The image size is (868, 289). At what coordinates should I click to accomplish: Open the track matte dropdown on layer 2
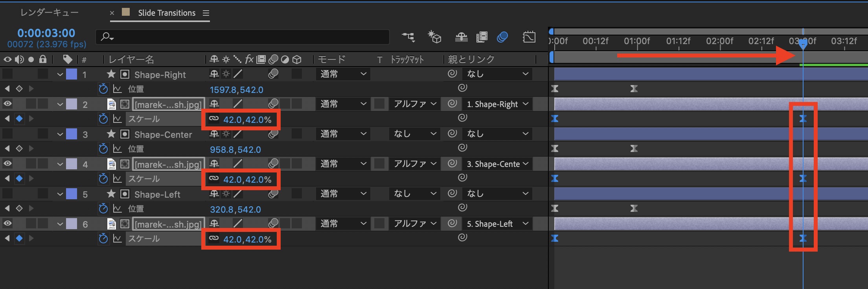415,104
